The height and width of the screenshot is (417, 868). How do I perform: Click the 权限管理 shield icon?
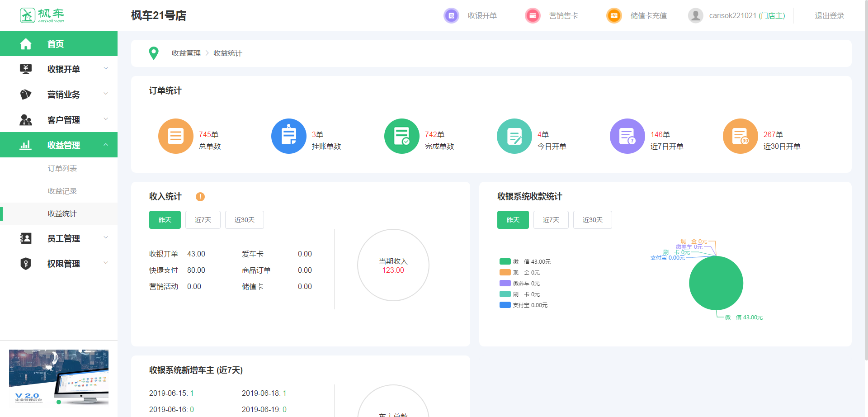click(x=26, y=264)
